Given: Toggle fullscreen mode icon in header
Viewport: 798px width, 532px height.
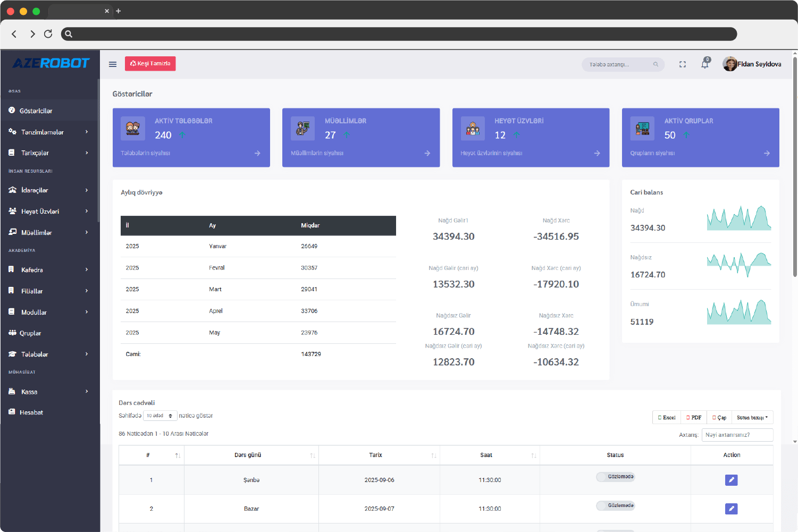Looking at the screenshot, I should pyautogui.click(x=682, y=64).
